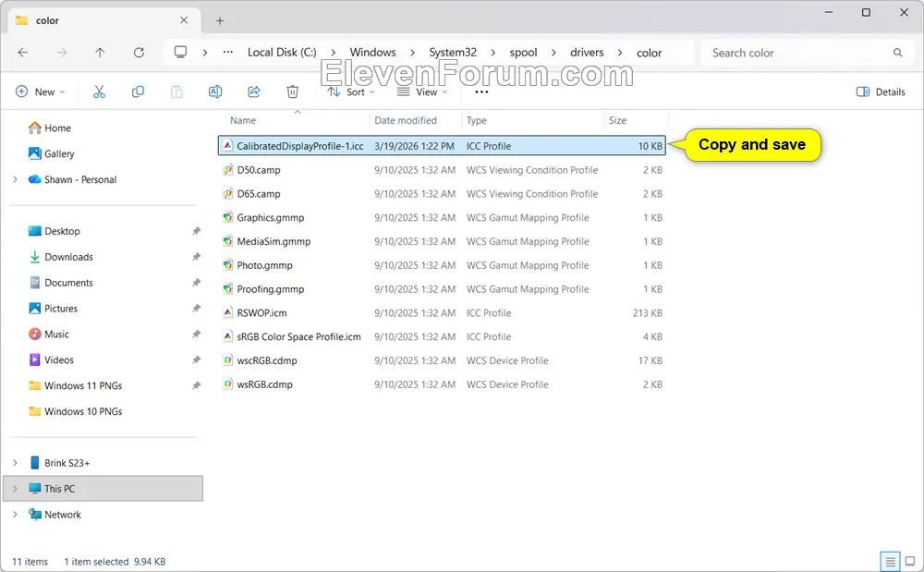924x572 pixels.
Task: Open the PC monitor breadcrumb icon
Action: pyautogui.click(x=180, y=53)
